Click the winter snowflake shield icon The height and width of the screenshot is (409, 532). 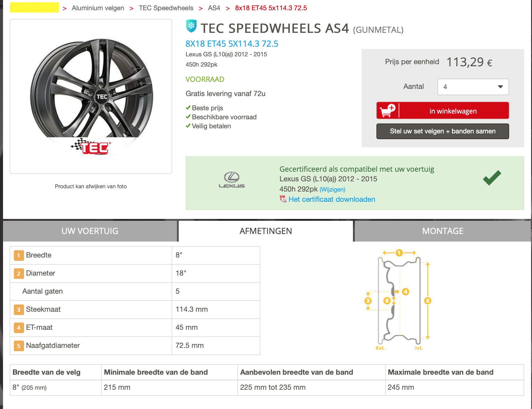[x=191, y=26]
